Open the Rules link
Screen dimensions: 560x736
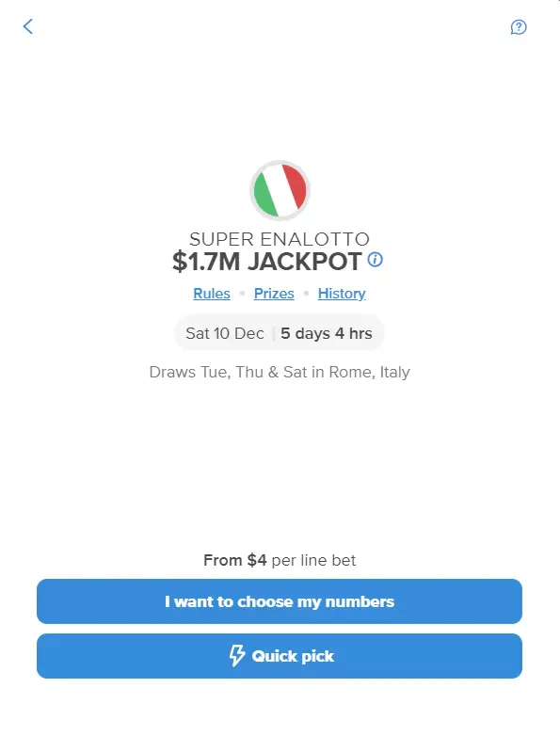click(x=212, y=294)
